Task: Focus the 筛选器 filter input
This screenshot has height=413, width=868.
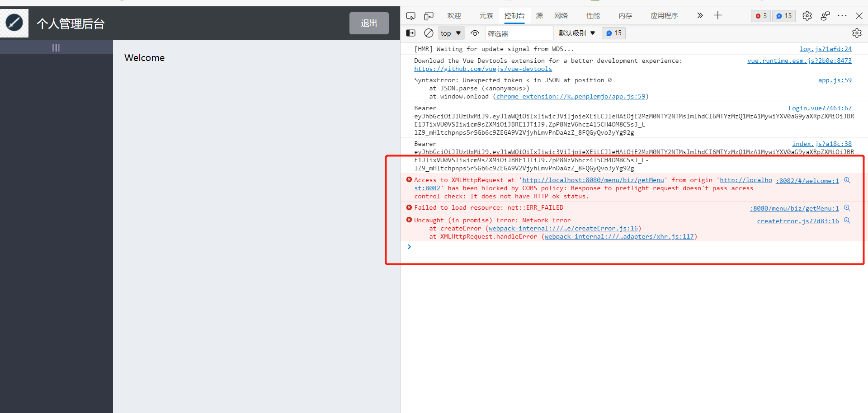Action: [519, 33]
